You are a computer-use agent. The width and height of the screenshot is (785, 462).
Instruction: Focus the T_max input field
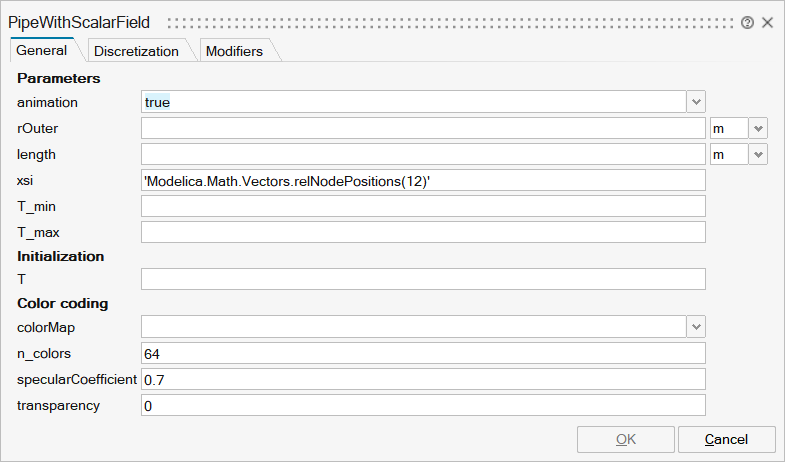click(x=423, y=232)
